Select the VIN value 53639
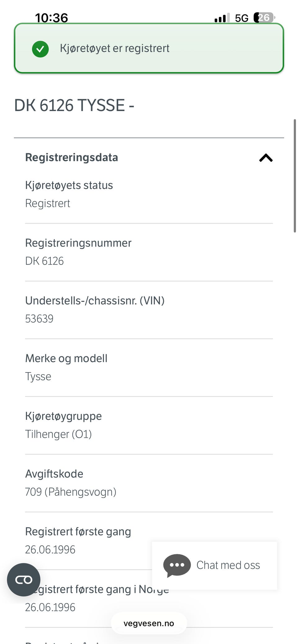Viewport: 298px width, 644px height. tap(39, 319)
